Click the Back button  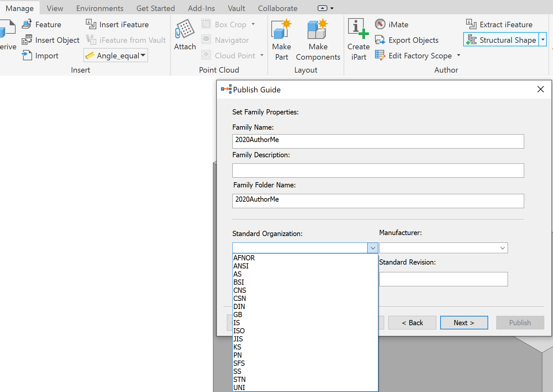[412, 323]
